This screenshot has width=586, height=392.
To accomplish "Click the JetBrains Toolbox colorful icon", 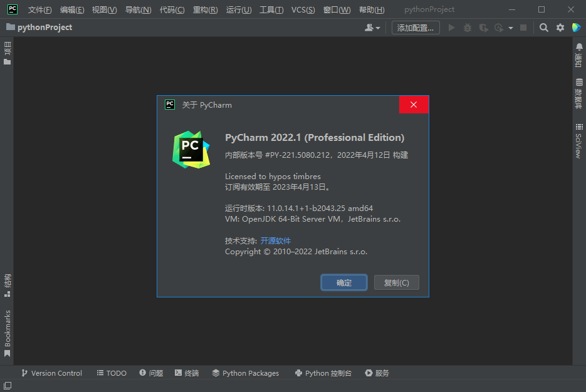I will (x=577, y=28).
